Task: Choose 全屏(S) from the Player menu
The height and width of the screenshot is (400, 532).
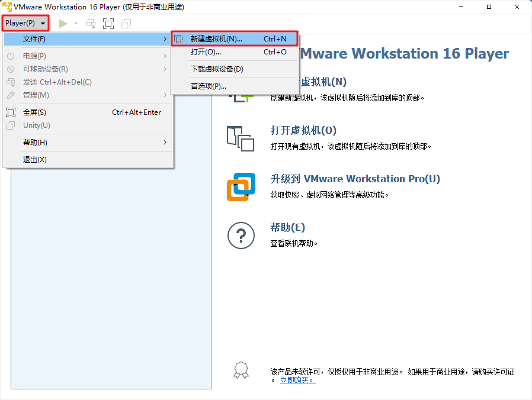Action: [x=87, y=112]
